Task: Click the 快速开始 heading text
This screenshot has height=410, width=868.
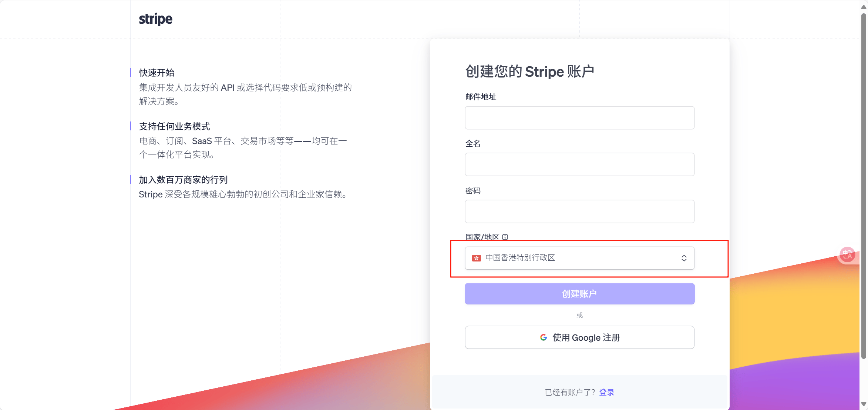Action: [157, 73]
